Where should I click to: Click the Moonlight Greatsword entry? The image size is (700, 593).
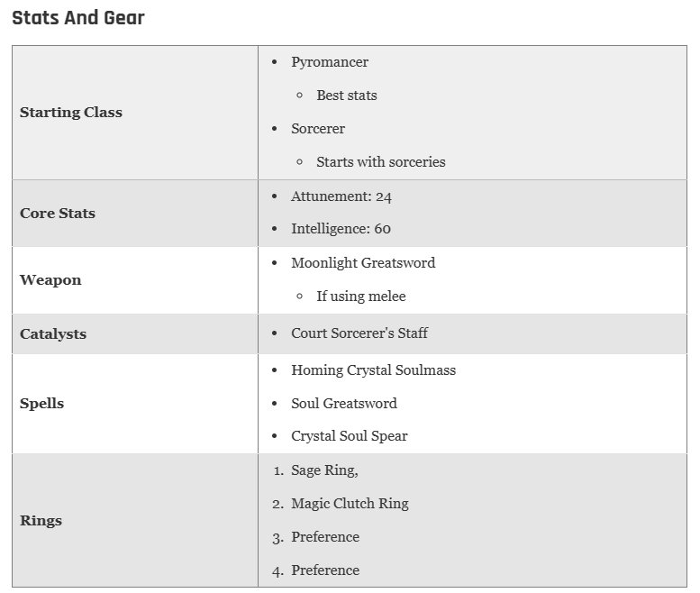pos(363,262)
